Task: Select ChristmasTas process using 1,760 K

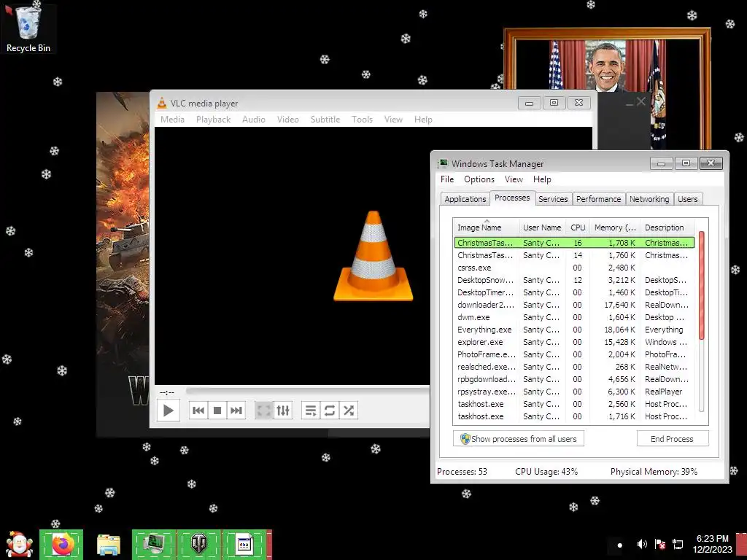Action: click(574, 255)
